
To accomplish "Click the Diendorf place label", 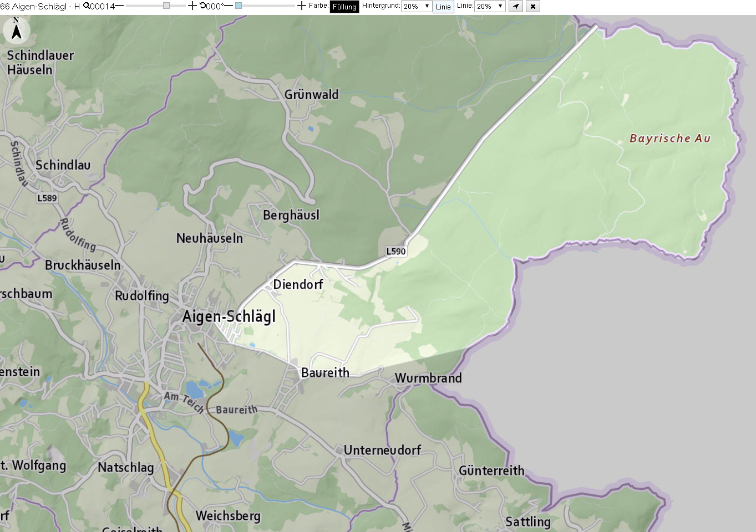I will pyautogui.click(x=298, y=284).
